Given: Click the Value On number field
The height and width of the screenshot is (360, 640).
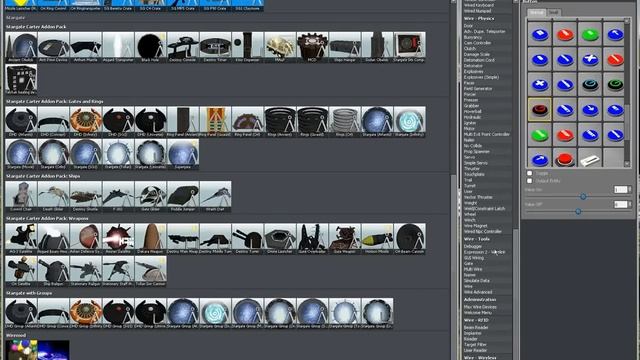Looking at the screenshot, I should (621, 189).
